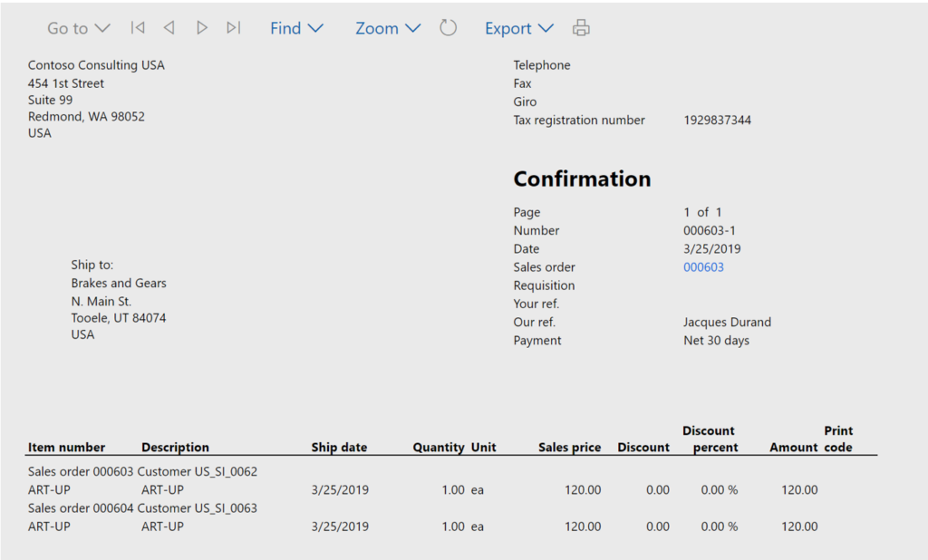Jump to the first page of the report

(x=138, y=28)
